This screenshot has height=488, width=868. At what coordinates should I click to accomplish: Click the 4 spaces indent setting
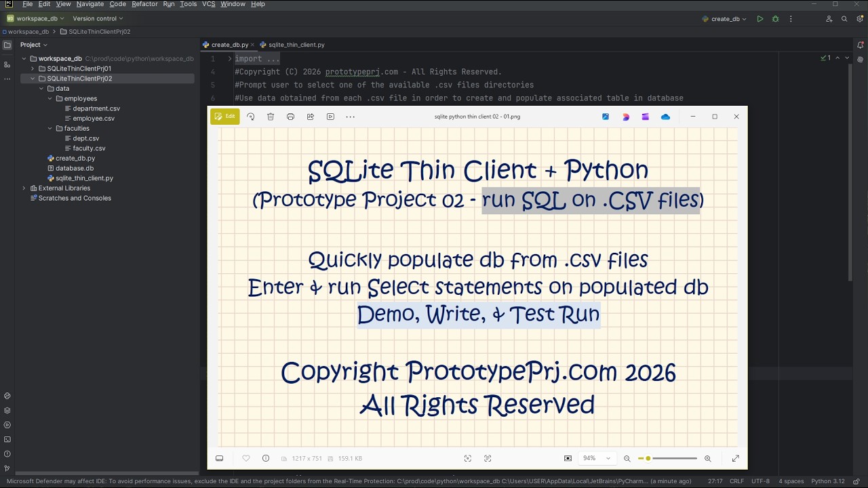[x=791, y=481]
